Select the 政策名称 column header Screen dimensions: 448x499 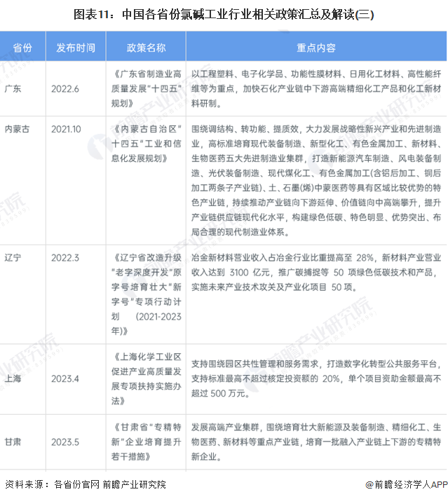(x=146, y=48)
